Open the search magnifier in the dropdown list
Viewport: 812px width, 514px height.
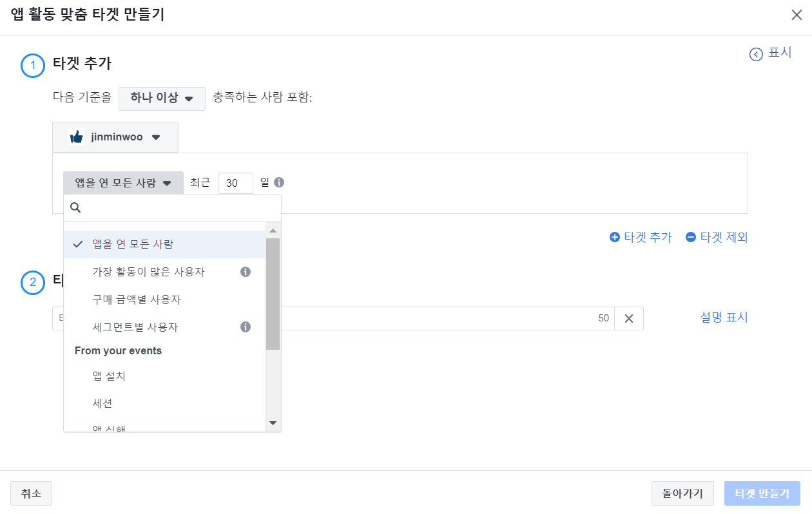coord(75,207)
